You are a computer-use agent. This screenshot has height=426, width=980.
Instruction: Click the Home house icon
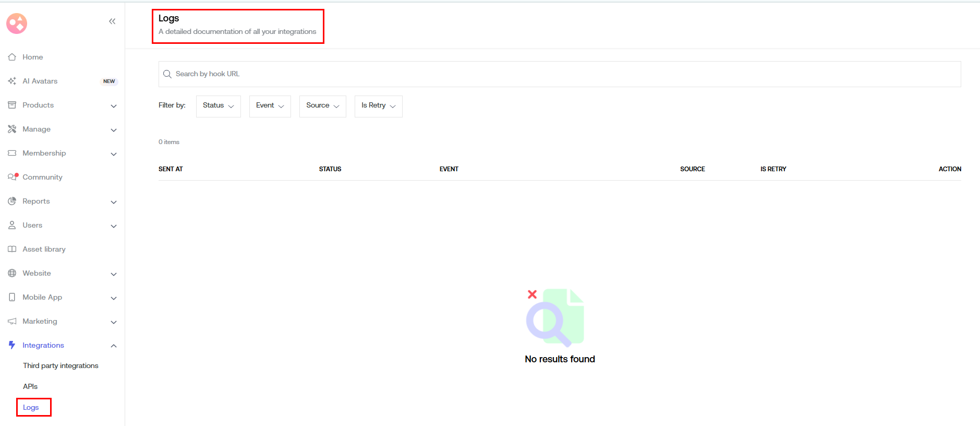pyautogui.click(x=12, y=57)
